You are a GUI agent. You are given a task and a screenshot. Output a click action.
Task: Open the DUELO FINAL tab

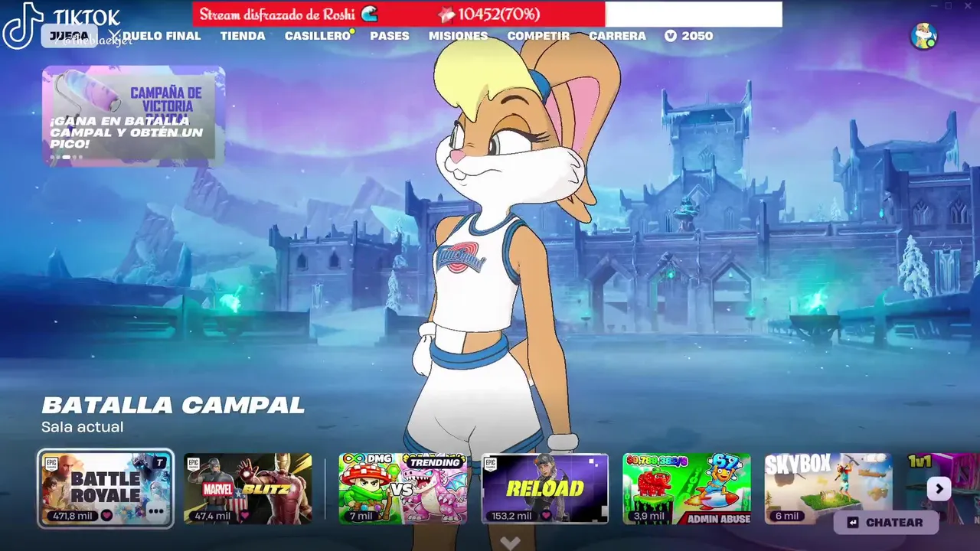tap(162, 36)
